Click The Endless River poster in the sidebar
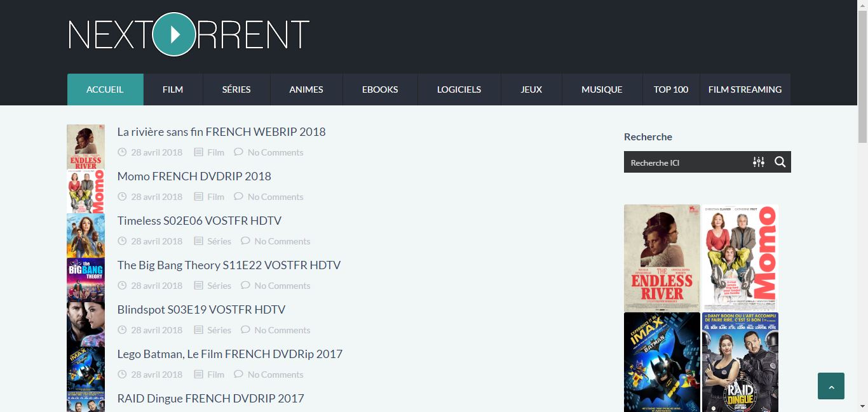The height and width of the screenshot is (412, 868). coord(661,258)
